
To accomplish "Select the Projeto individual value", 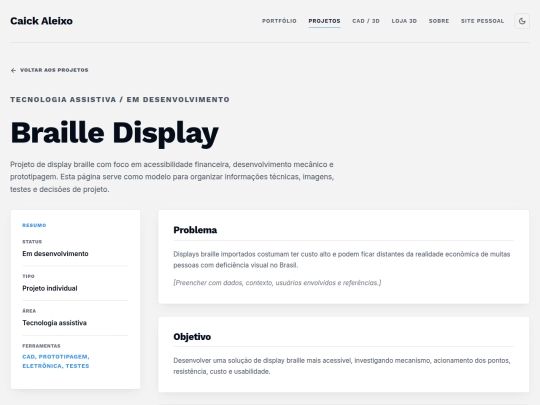I will coord(50,288).
